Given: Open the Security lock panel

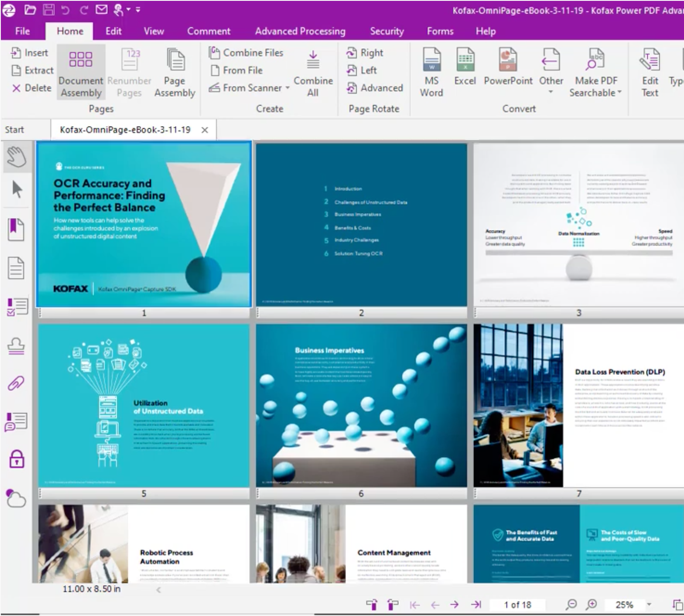Looking at the screenshot, I should [17, 459].
